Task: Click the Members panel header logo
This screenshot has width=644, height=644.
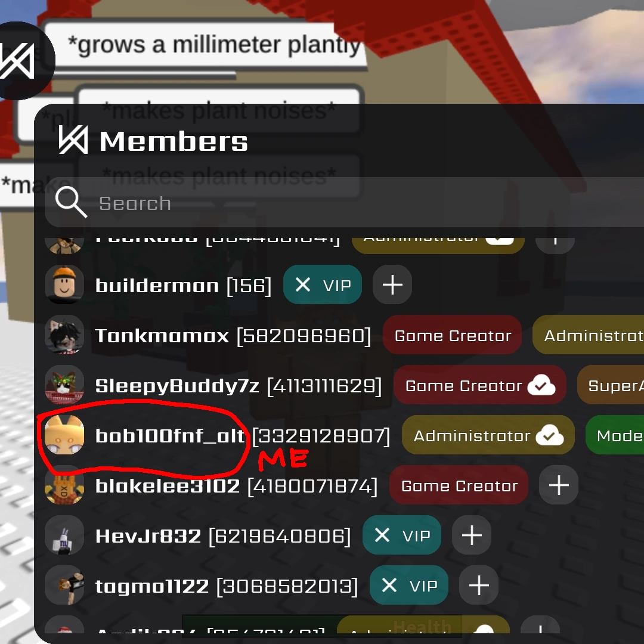Action: [x=73, y=140]
